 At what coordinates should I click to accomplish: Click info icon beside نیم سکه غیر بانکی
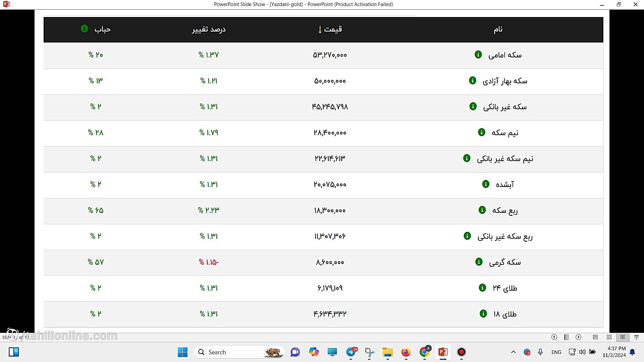click(x=467, y=158)
